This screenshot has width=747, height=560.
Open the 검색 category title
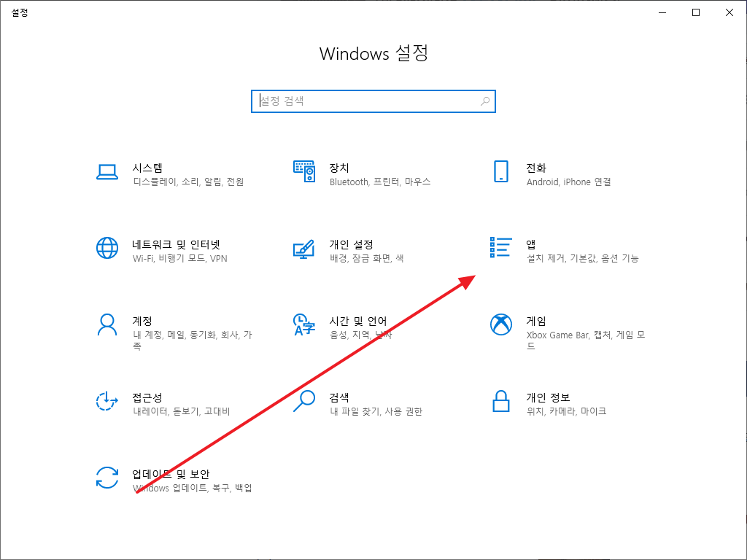(x=338, y=397)
